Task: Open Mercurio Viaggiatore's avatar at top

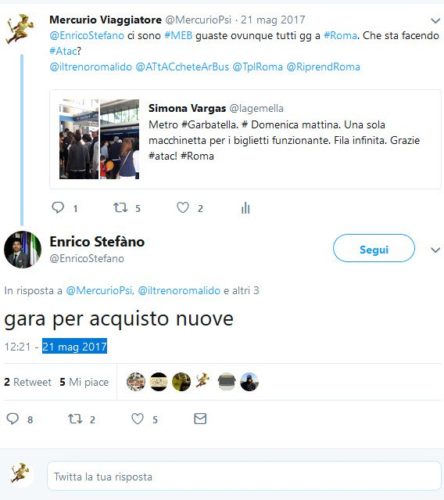Action: coord(20,29)
